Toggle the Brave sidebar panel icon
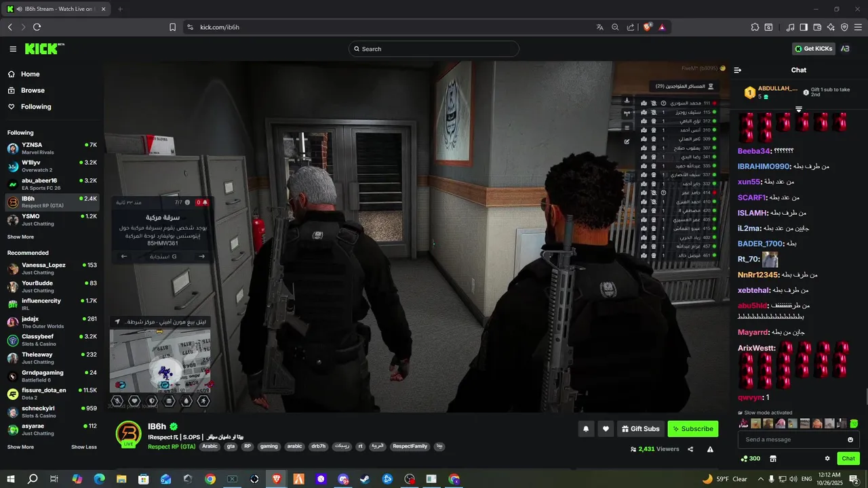This screenshot has height=488, width=868. [x=804, y=27]
